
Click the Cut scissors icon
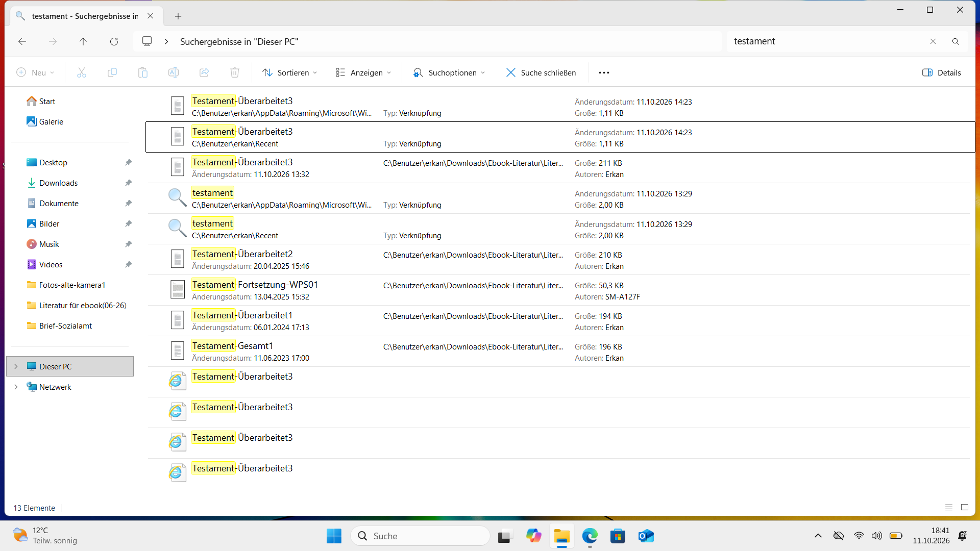pyautogui.click(x=82, y=72)
